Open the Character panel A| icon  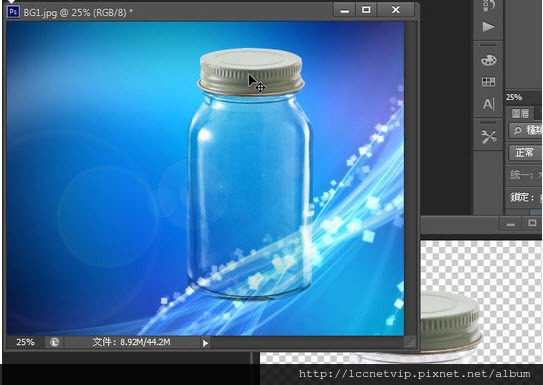(x=488, y=104)
